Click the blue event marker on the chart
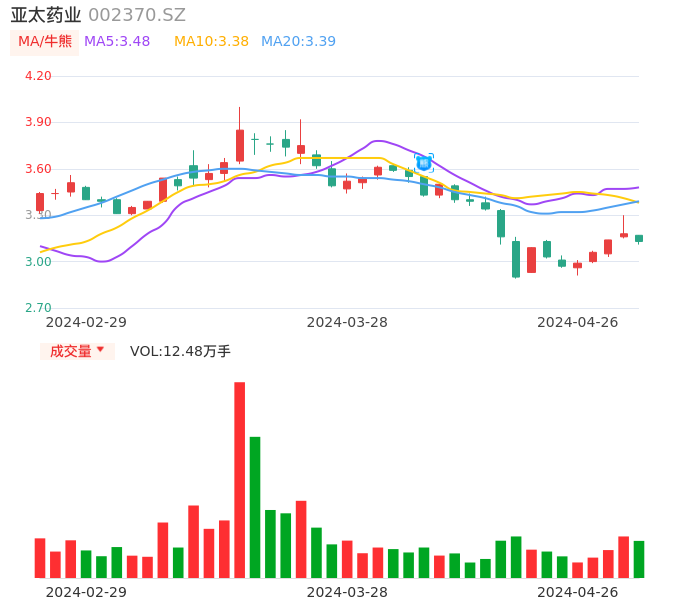Screen dimensions: 686x606 [424, 162]
